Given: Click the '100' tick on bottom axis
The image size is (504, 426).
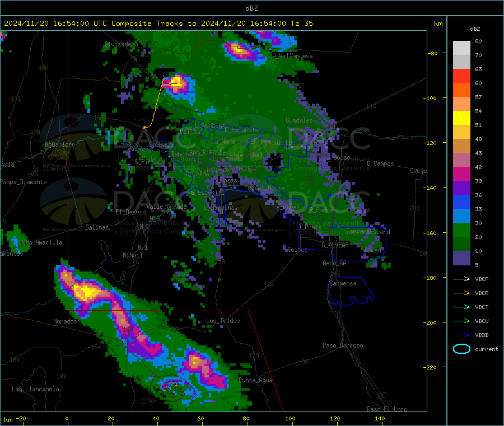Looking at the screenshot, I should (x=290, y=418).
